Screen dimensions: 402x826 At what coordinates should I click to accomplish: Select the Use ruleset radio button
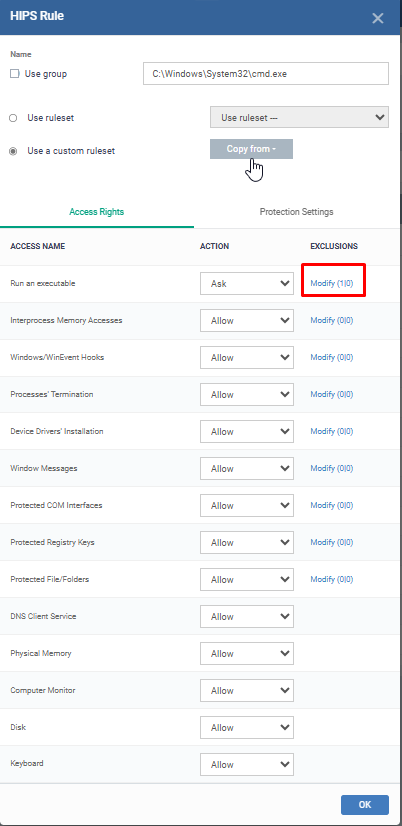(x=13, y=118)
